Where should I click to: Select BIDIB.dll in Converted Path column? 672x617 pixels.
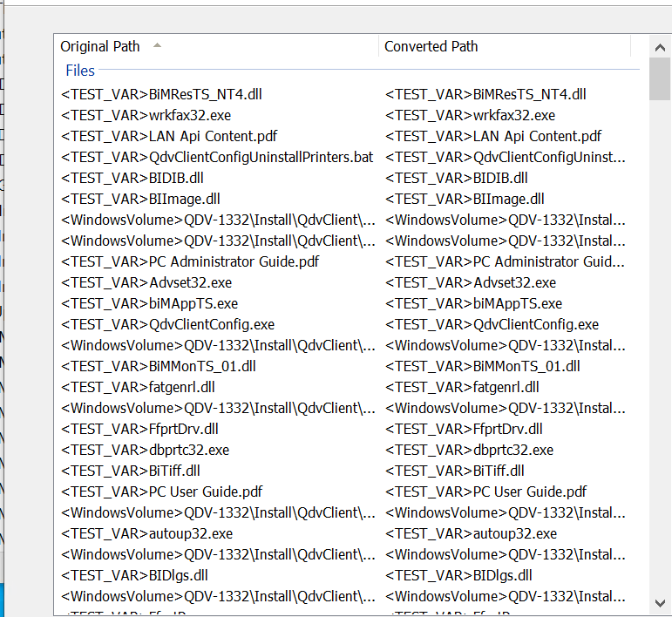(x=456, y=178)
